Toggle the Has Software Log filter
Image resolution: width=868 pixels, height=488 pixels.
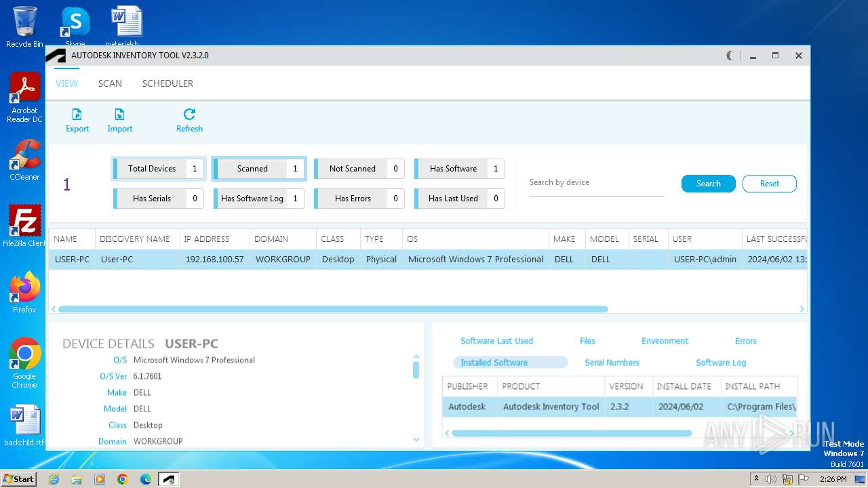tap(259, 199)
